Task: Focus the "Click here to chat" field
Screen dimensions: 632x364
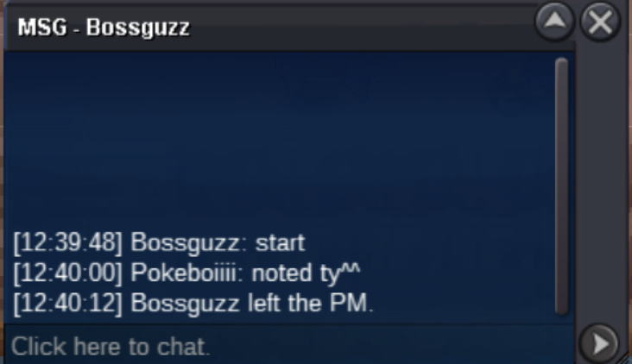Action: click(x=288, y=346)
